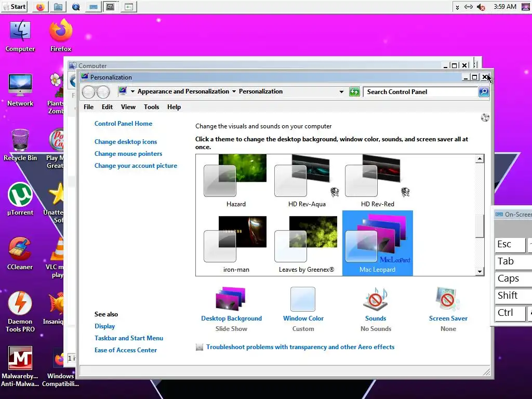Click the Start button

pos(15,7)
